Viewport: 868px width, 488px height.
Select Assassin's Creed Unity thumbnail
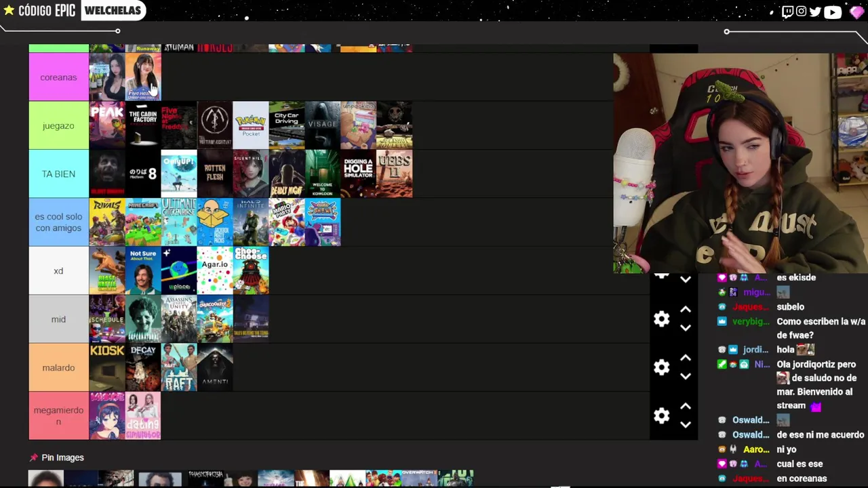click(x=179, y=319)
